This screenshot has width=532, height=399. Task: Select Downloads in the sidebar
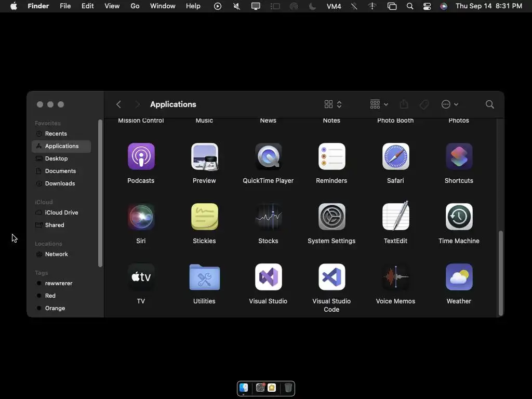pyautogui.click(x=61, y=183)
